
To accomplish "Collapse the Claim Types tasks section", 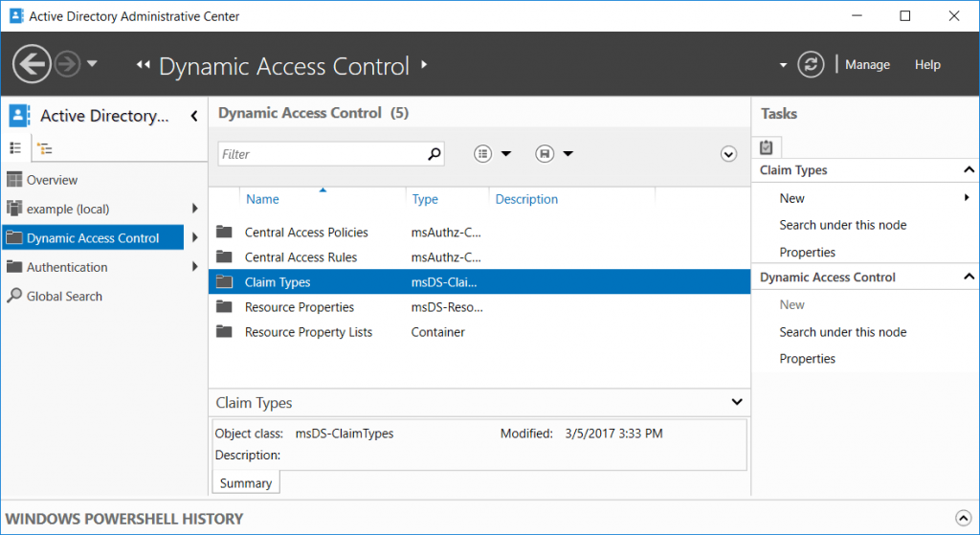I will click(969, 170).
